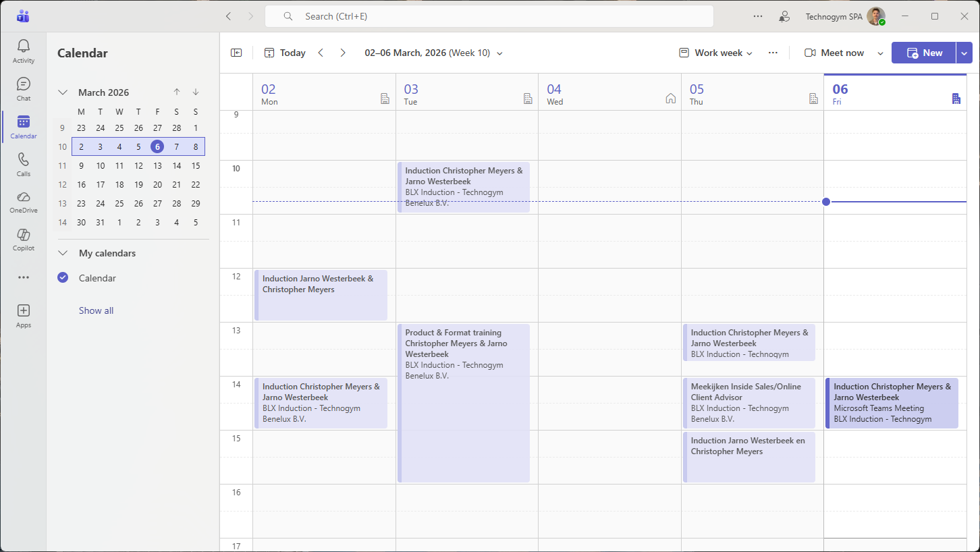Click the Friday in-office location icon
This screenshot has height=552, width=980.
956,99
